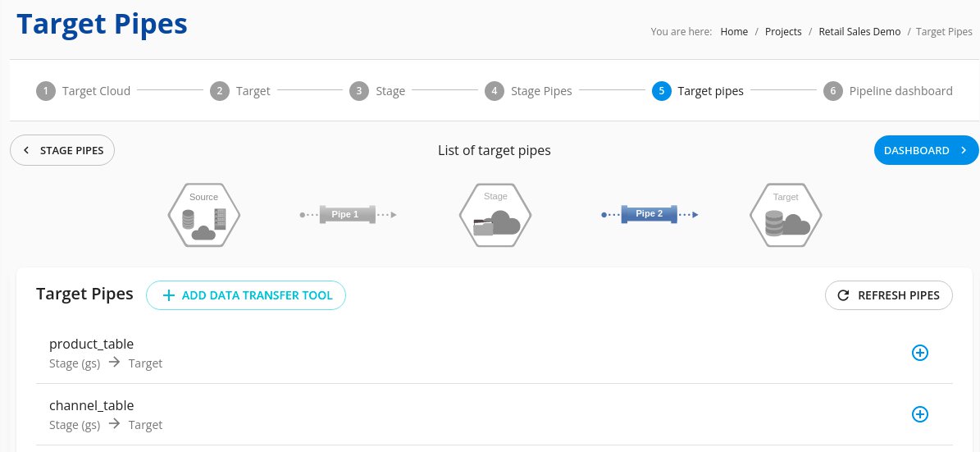Open the Home breadcrumb link
Screen dimensions: 980x452
click(x=734, y=31)
